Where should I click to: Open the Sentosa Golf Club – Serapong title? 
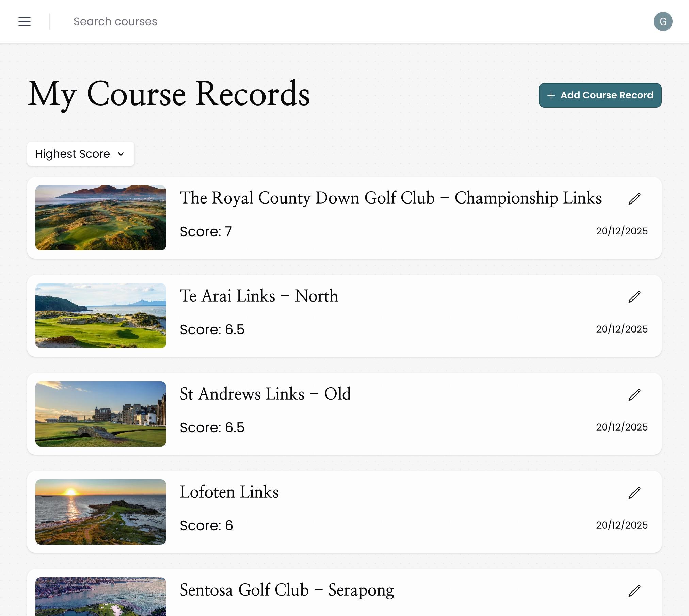(x=287, y=590)
